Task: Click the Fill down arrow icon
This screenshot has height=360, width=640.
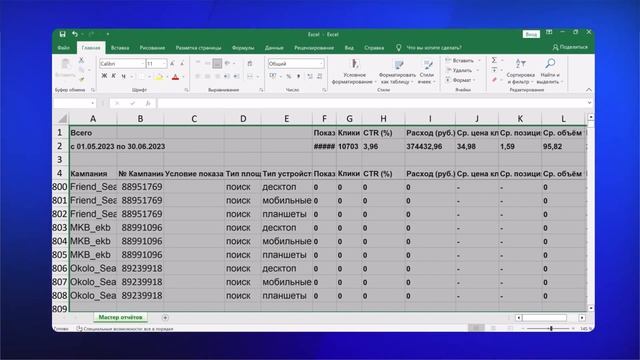Action: click(494, 70)
